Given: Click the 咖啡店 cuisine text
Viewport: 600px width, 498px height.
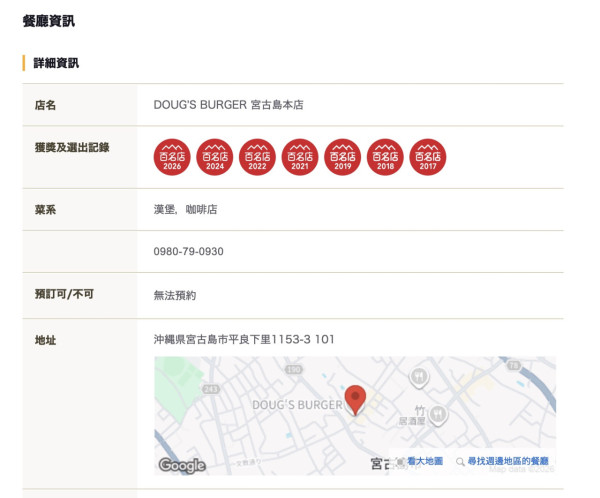Looking at the screenshot, I should coord(201,209).
